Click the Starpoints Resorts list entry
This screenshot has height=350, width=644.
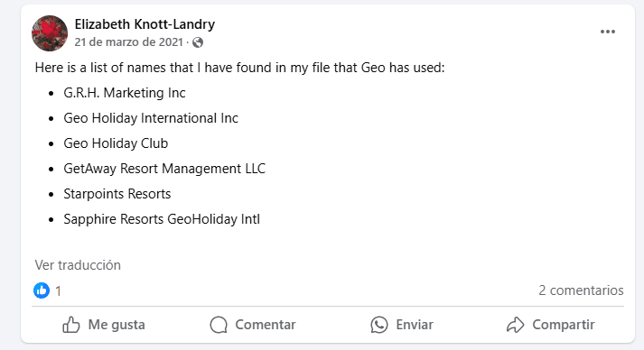(x=117, y=194)
